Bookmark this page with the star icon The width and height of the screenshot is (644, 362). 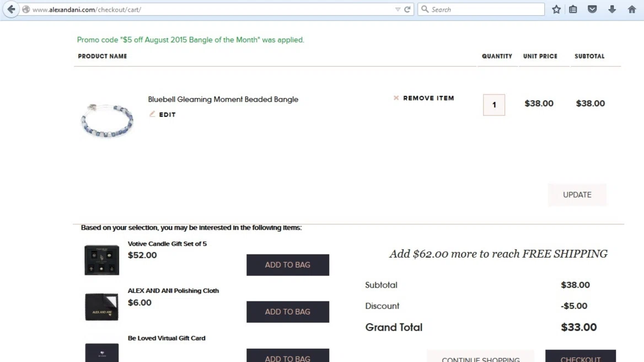[x=556, y=9]
